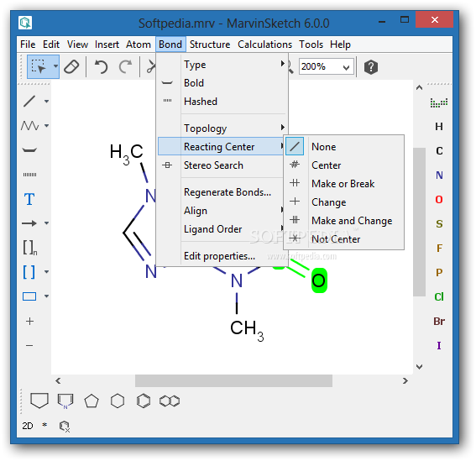Select Not Center option
Image resolution: width=476 pixels, height=461 pixels.
pos(344,239)
